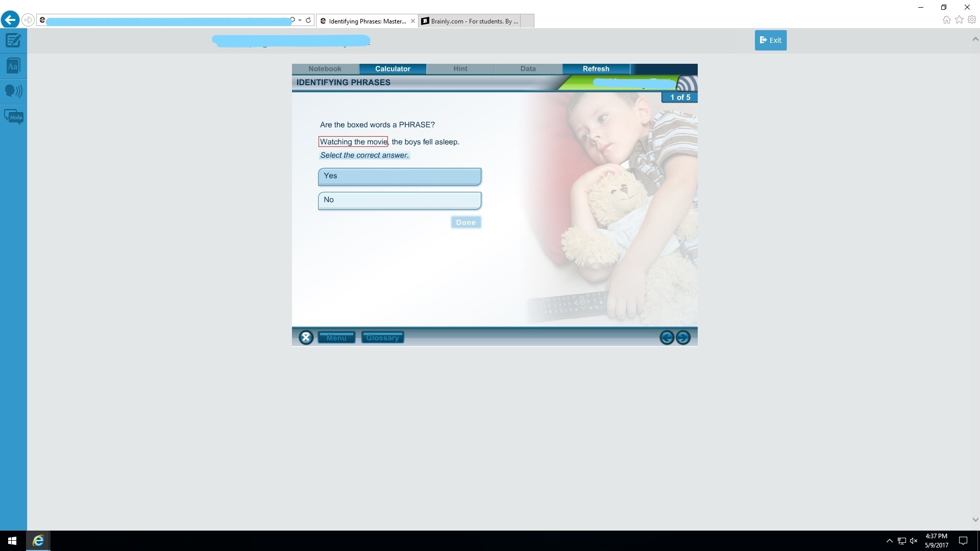Open the notes tool in left sidebar
The height and width of the screenshot is (551, 980).
pos(13,40)
